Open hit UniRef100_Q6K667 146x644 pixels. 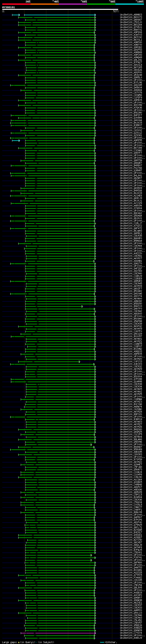[x=131, y=20]
